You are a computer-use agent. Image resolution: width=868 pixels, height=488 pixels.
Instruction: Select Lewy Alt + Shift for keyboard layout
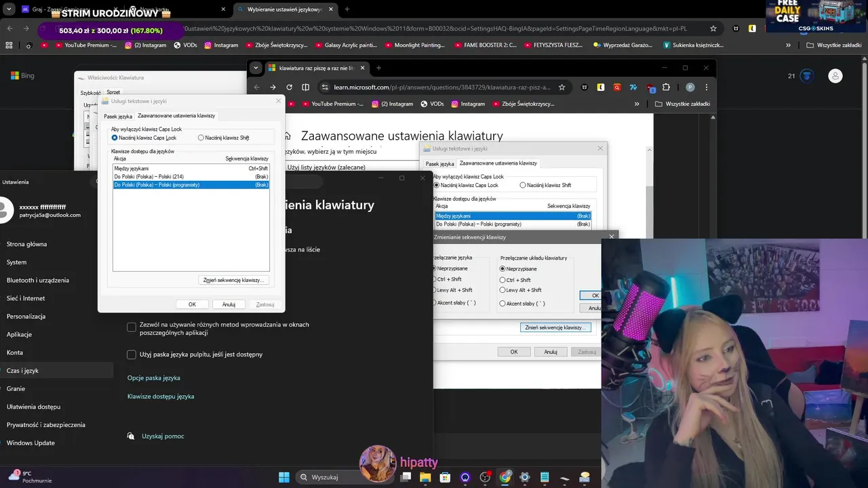click(520, 290)
